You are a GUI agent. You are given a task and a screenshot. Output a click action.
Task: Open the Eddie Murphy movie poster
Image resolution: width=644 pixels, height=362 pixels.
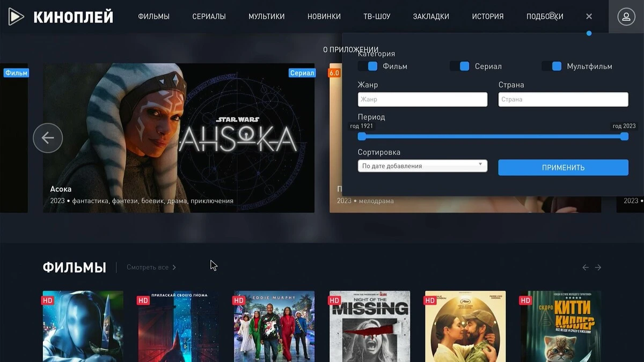[x=274, y=326]
